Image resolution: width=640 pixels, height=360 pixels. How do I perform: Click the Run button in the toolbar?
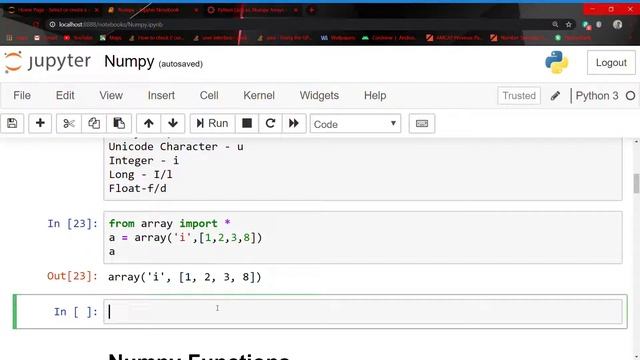point(212,123)
